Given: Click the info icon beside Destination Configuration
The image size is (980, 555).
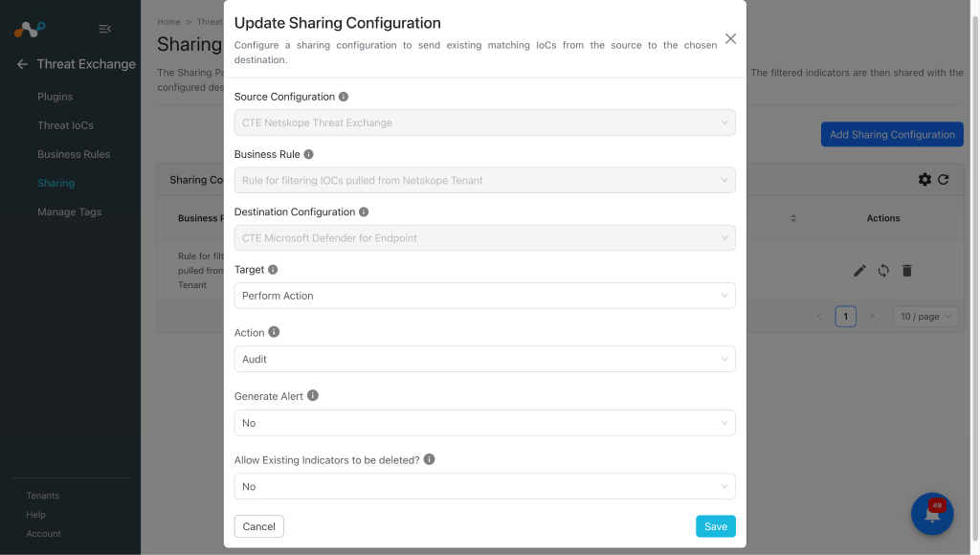Looking at the screenshot, I should click(x=364, y=211).
